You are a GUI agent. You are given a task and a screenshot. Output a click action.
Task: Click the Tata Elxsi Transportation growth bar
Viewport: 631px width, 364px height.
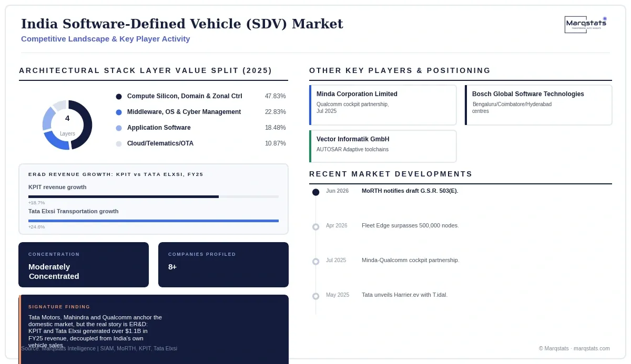(154, 221)
